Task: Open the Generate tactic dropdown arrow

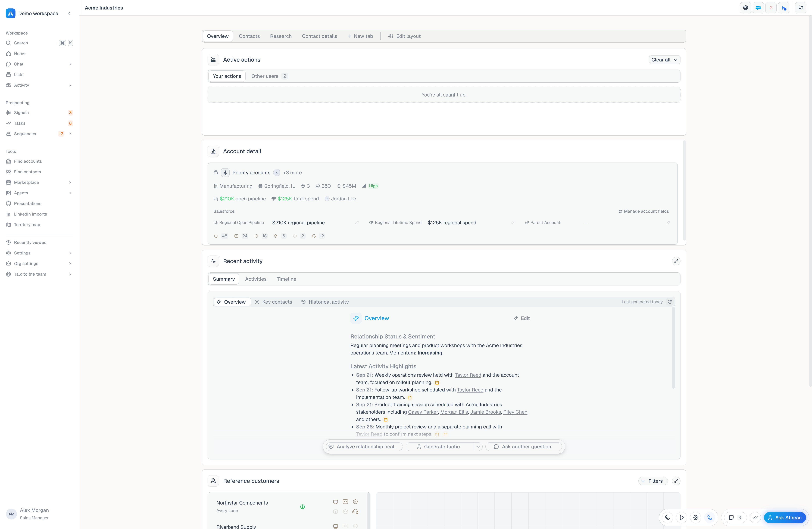Action: click(478, 446)
